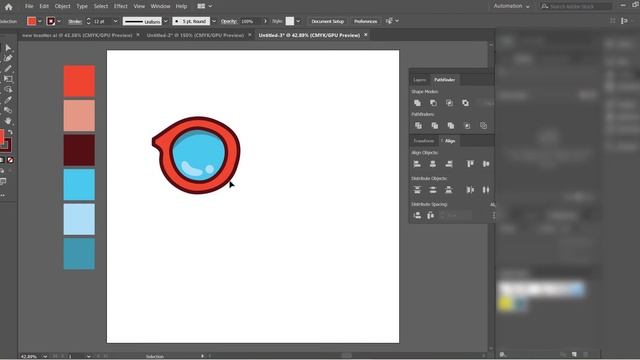Screen dimensions: 640x360
Task: Click Vertical Distribute Top icon
Action: point(417,190)
